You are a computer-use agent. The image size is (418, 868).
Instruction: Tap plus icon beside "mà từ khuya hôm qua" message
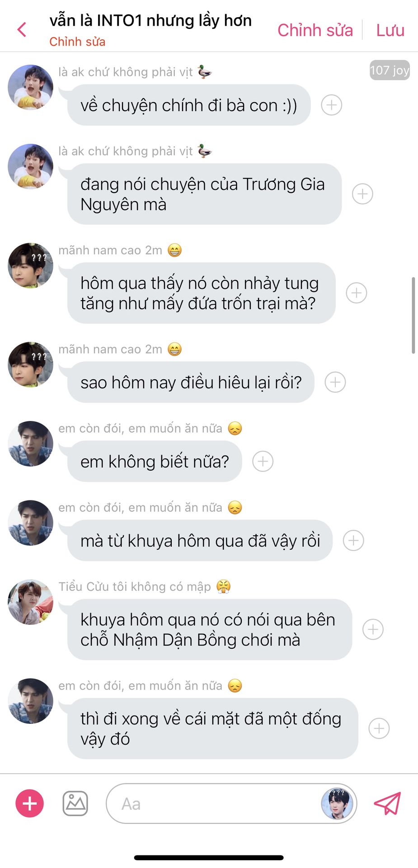click(x=353, y=541)
